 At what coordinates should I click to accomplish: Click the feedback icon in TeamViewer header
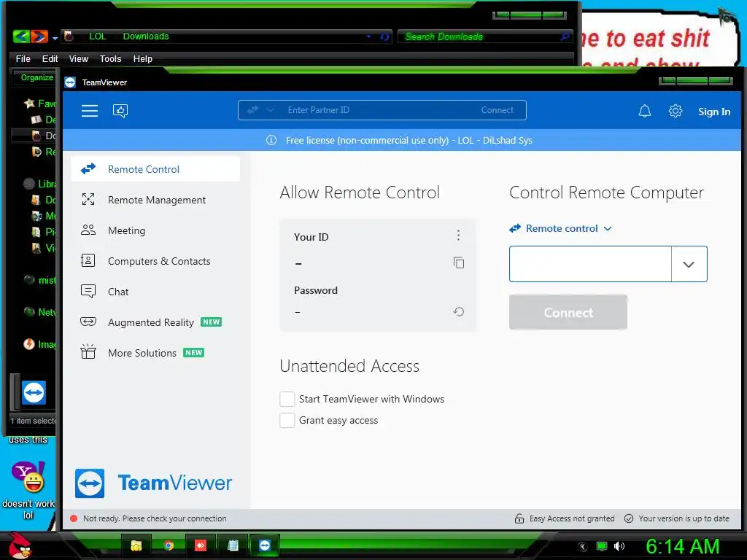tap(120, 111)
